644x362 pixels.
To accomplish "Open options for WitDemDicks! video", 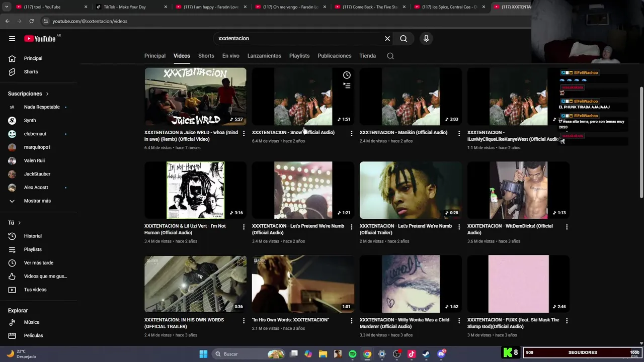I will pyautogui.click(x=567, y=227).
